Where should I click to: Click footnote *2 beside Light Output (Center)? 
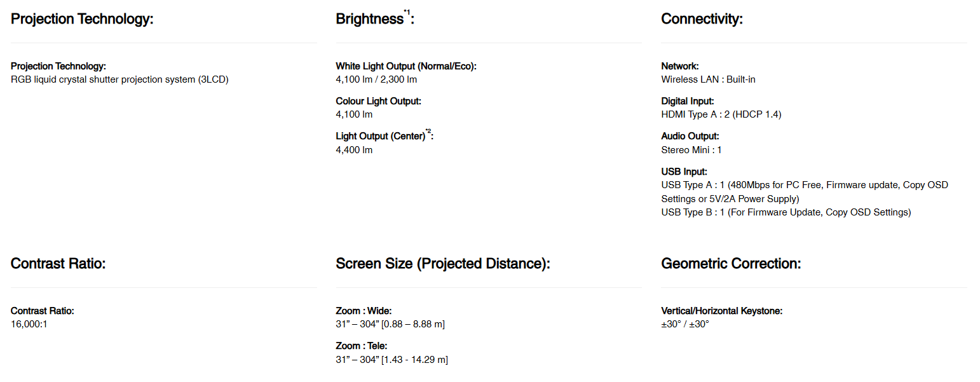428,132
